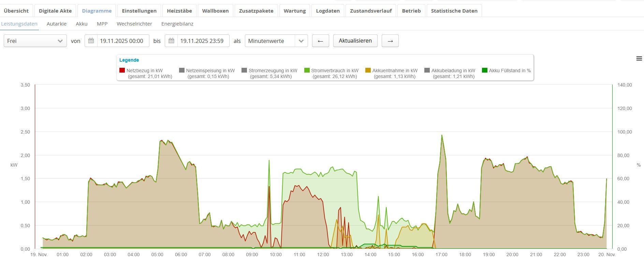This screenshot has height=262, width=644.
Task: Open the chart hamburger export menu
Action: click(x=639, y=59)
